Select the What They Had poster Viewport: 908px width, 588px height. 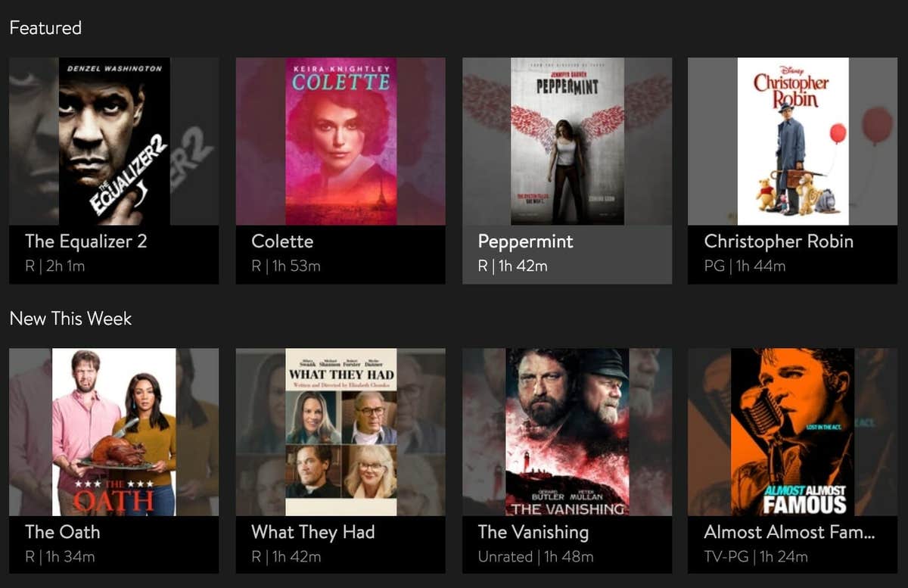click(340, 432)
